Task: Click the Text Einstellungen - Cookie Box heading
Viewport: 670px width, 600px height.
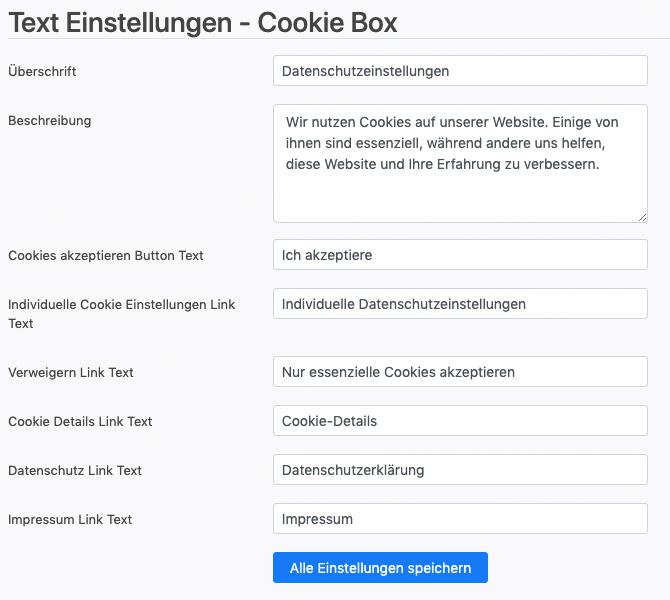Action: tap(203, 22)
